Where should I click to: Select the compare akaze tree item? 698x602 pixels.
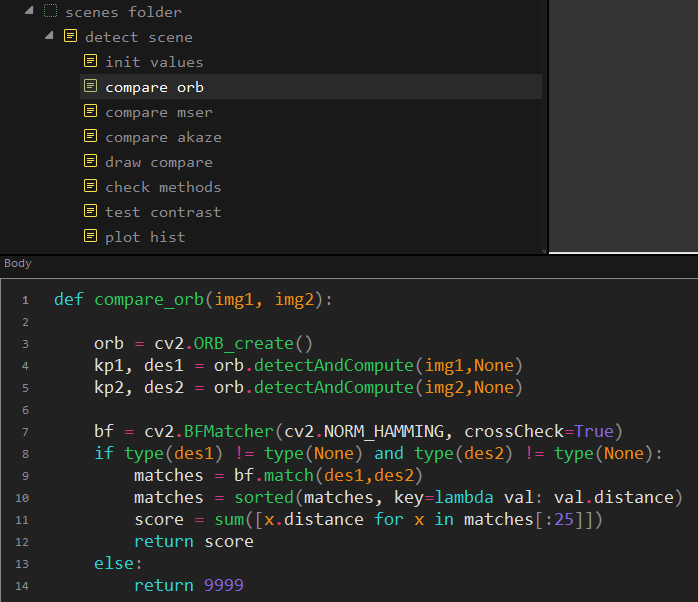point(163,137)
